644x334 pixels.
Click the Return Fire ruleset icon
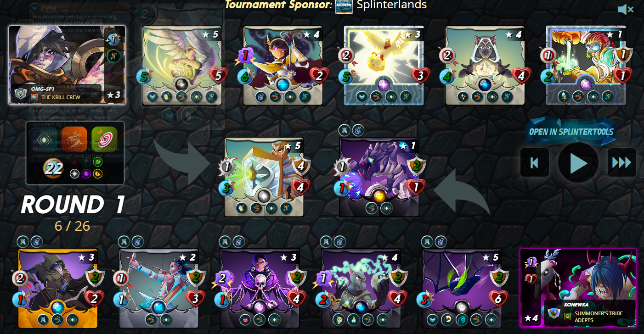point(74,139)
